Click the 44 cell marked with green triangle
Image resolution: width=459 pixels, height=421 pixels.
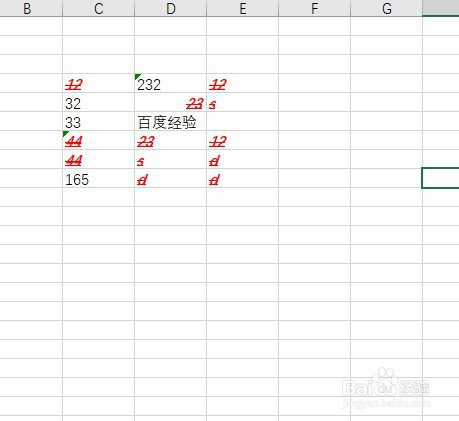pos(98,140)
